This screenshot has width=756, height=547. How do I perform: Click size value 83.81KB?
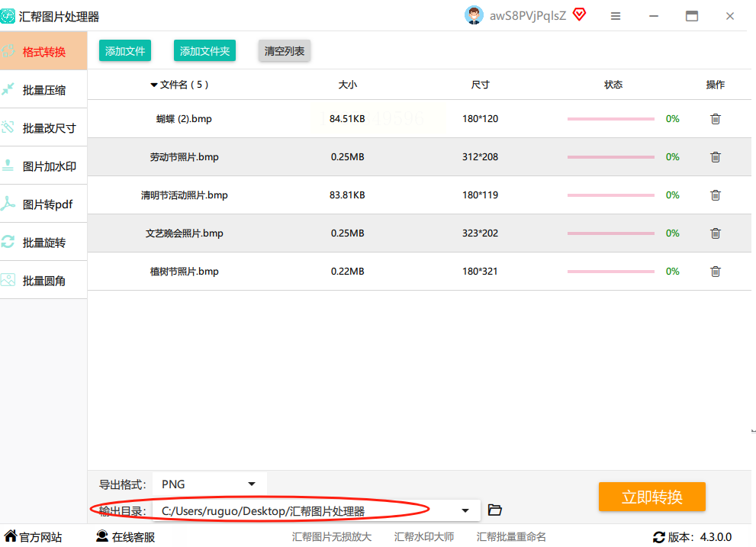coord(347,195)
